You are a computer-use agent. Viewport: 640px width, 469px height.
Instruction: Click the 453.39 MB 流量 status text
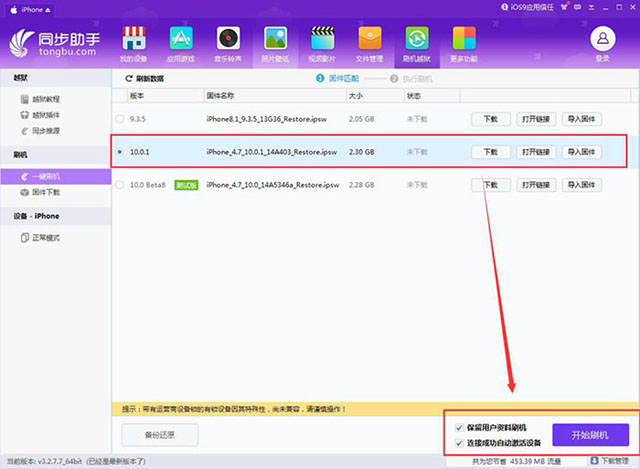point(536,461)
